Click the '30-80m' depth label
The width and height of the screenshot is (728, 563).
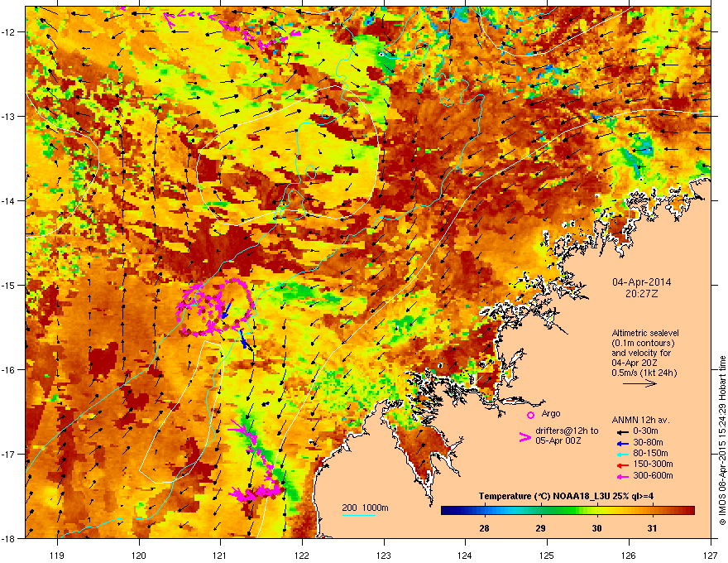[648, 443]
